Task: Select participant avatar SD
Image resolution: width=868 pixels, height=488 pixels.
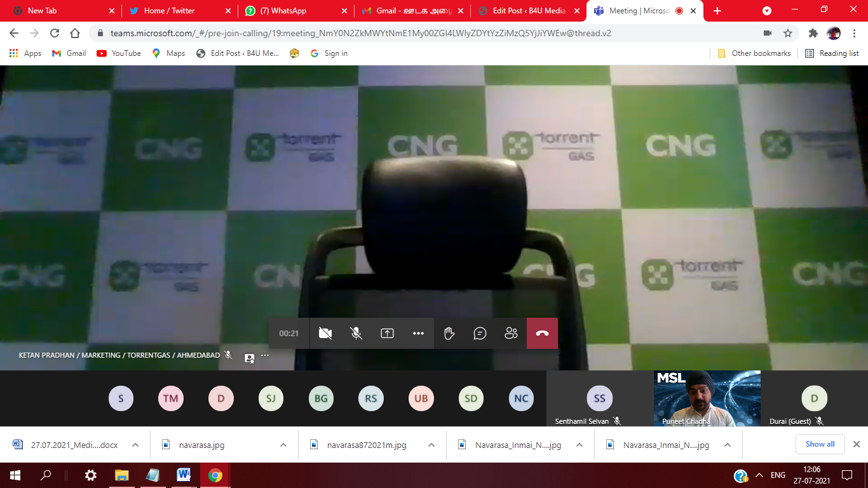Action: 471,398
